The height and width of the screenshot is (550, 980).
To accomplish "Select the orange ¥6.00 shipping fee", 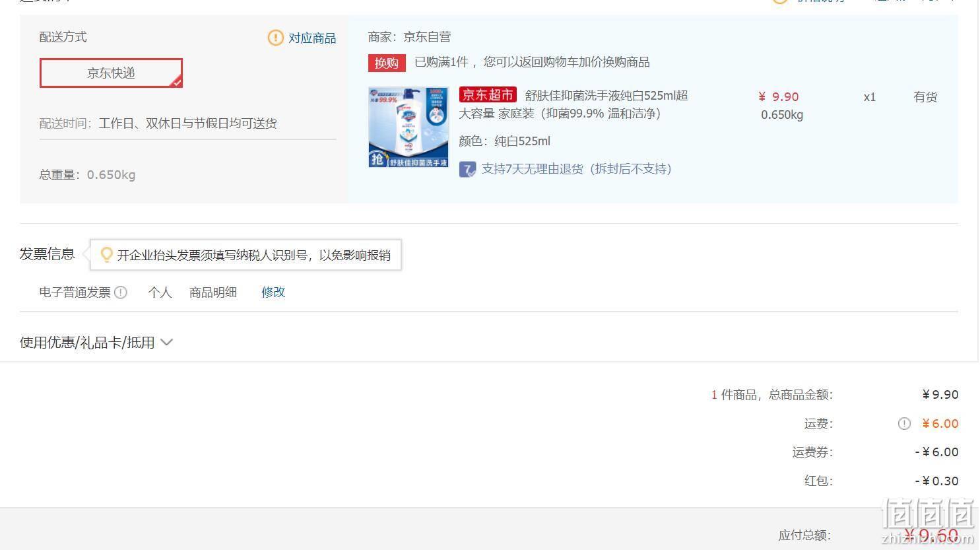I will coord(940,424).
